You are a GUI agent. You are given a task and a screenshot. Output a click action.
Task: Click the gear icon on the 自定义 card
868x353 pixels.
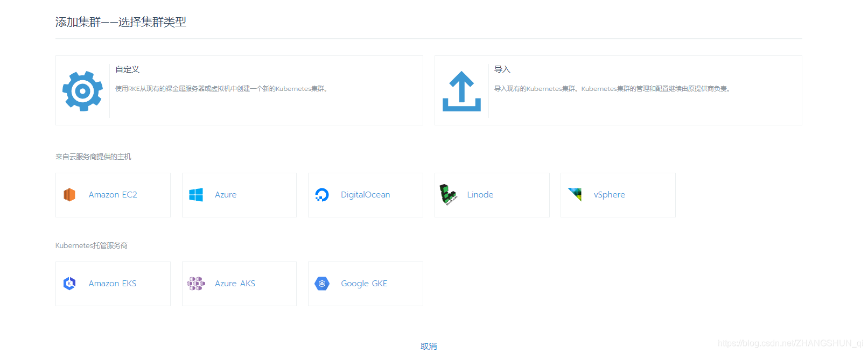82,91
